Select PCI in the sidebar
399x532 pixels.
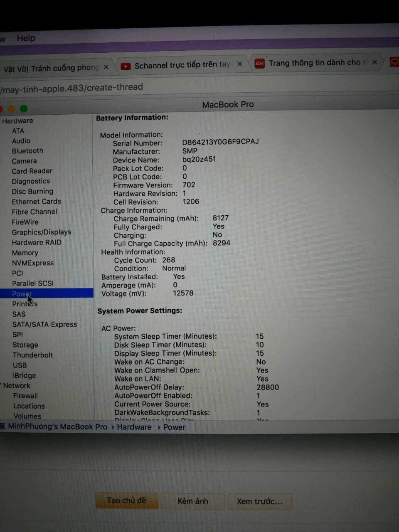click(x=17, y=273)
